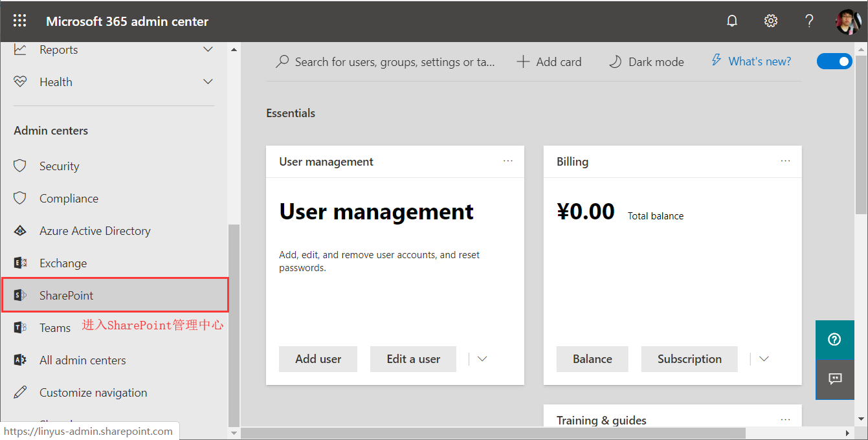The image size is (868, 440).
Task: Click the Dark mode moon icon
Action: [616, 61]
